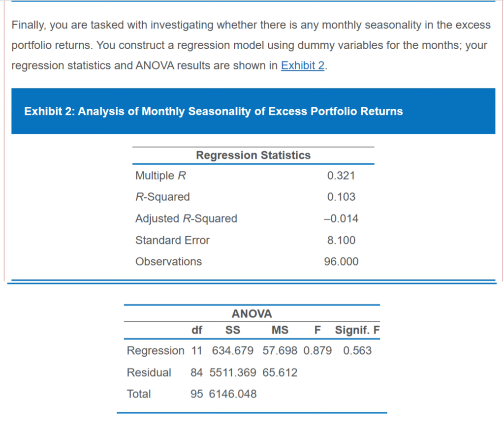
Task: Select the residual mean square 65.612
Action: (280, 372)
